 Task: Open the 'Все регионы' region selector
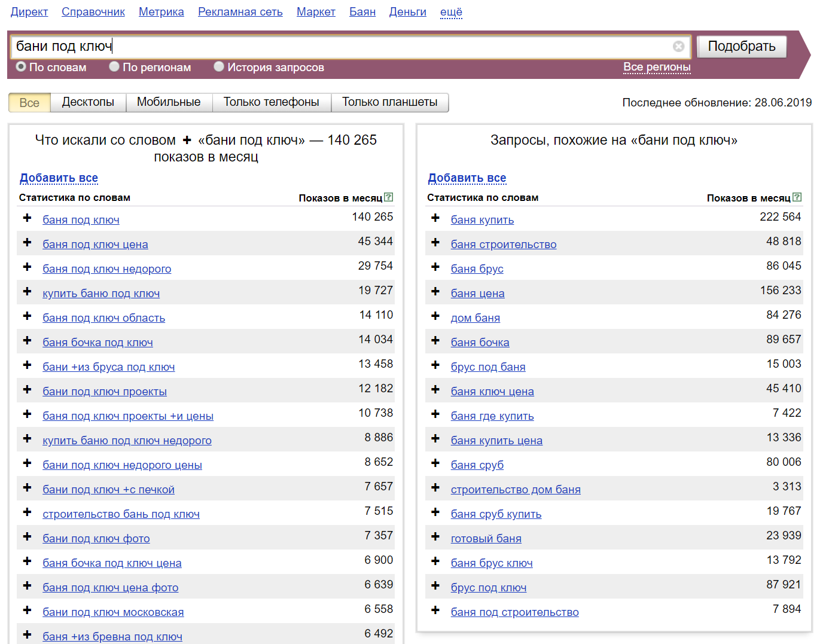click(657, 67)
